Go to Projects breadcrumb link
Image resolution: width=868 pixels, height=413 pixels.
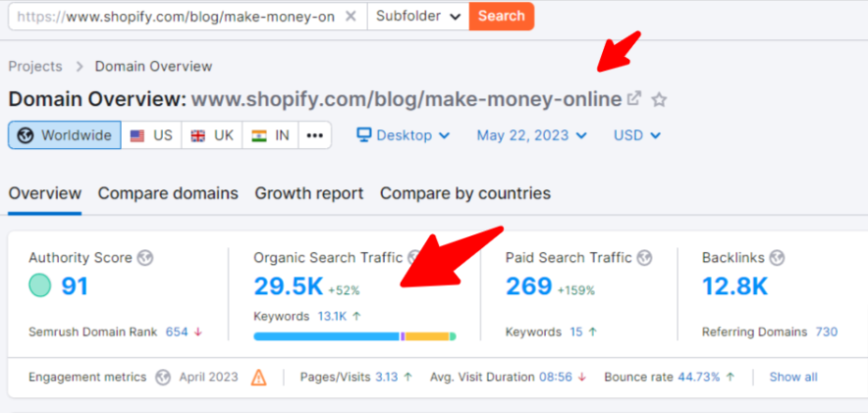(x=35, y=67)
